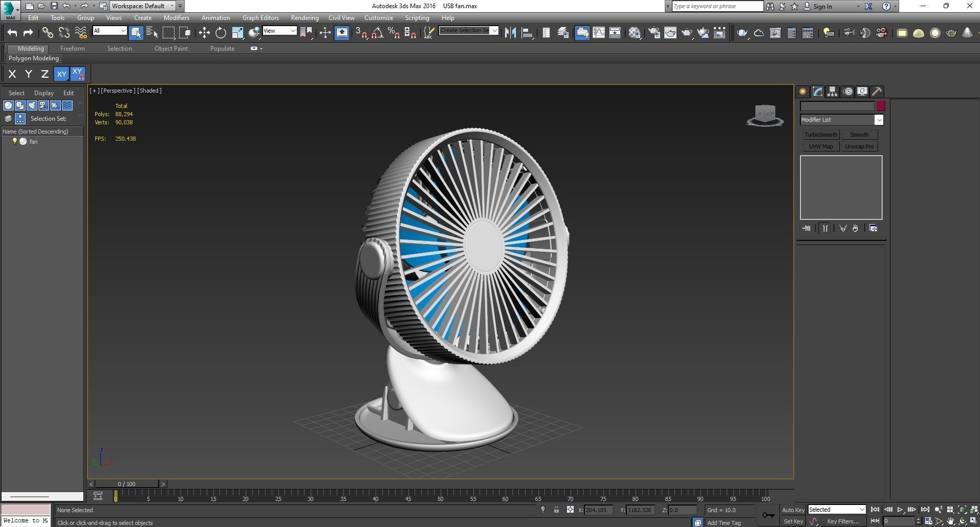Viewport: 980px width, 527px height.
Task: Open the Rendering menu
Action: point(304,18)
